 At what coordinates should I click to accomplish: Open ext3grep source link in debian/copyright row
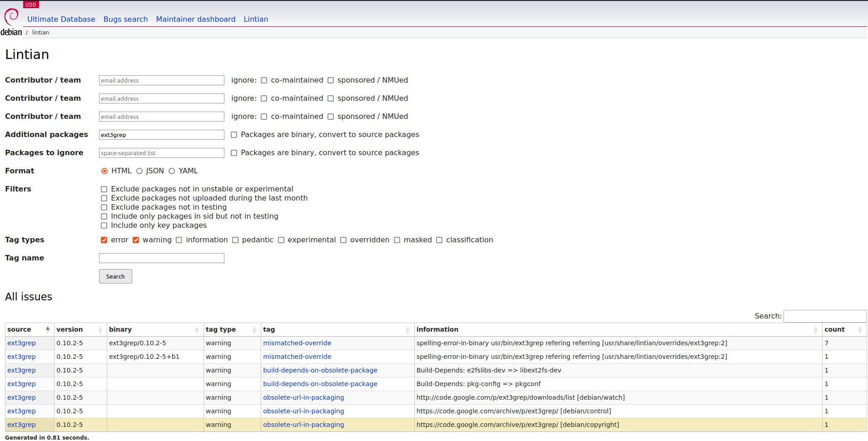[21, 425]
